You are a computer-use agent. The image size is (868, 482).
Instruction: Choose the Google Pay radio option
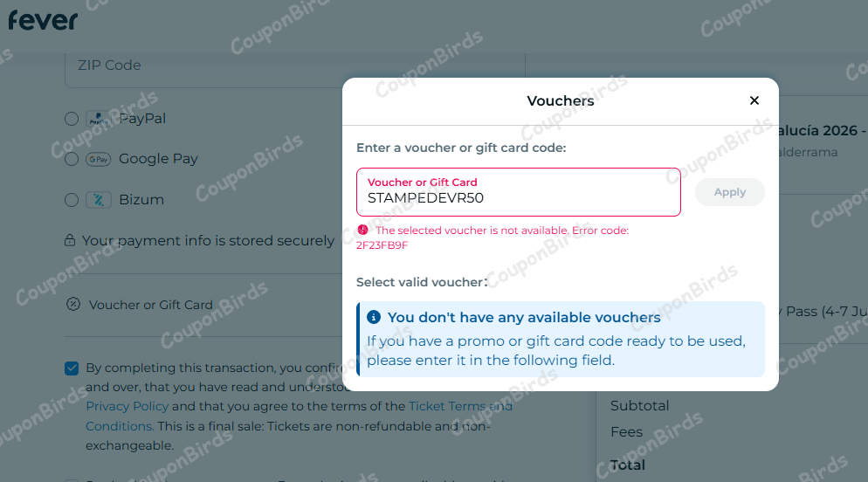tap(72, 159)
